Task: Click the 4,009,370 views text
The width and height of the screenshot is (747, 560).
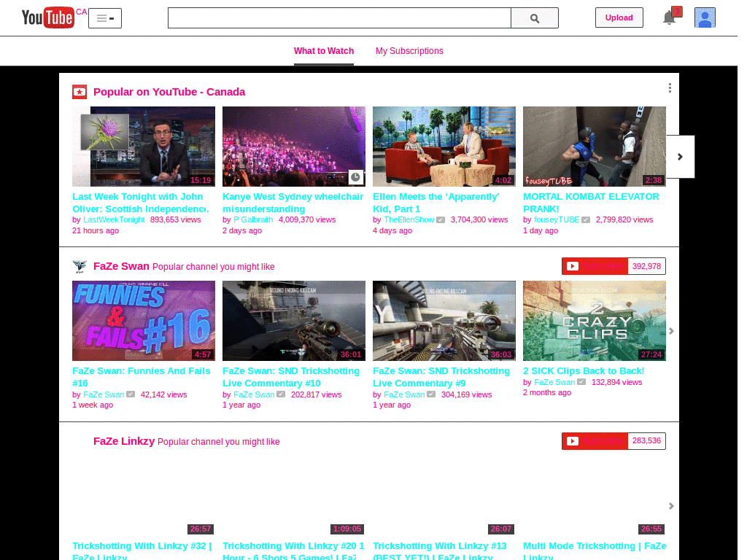Action: pyautogui.click(x=307, y=219)
